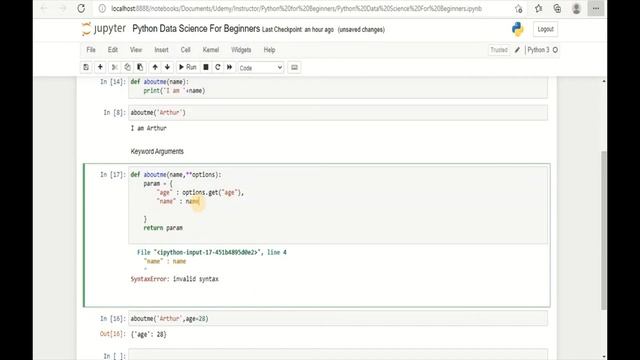640x360 pixels.
Task: Click the Last Checkpoint text
Action: click(x=298, y=30)
